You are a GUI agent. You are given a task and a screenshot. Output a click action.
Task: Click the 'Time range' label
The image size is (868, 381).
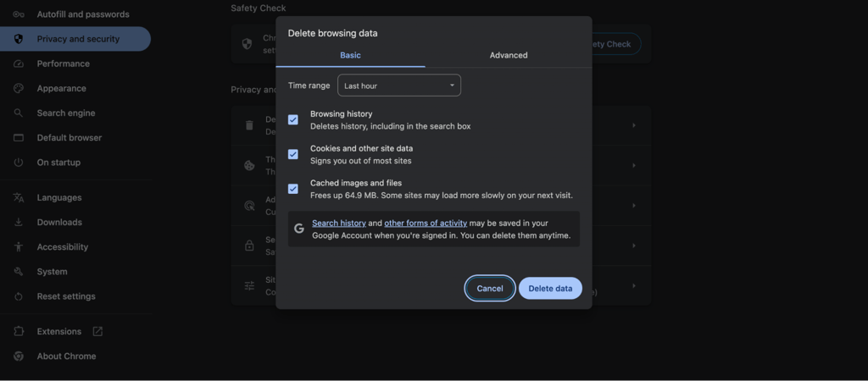click(309, 86)
